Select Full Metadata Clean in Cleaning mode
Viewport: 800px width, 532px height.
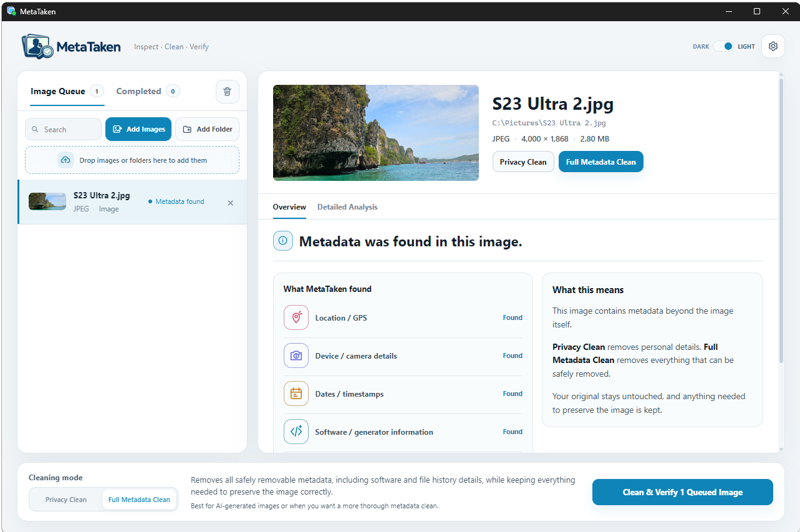pos(139,500)
